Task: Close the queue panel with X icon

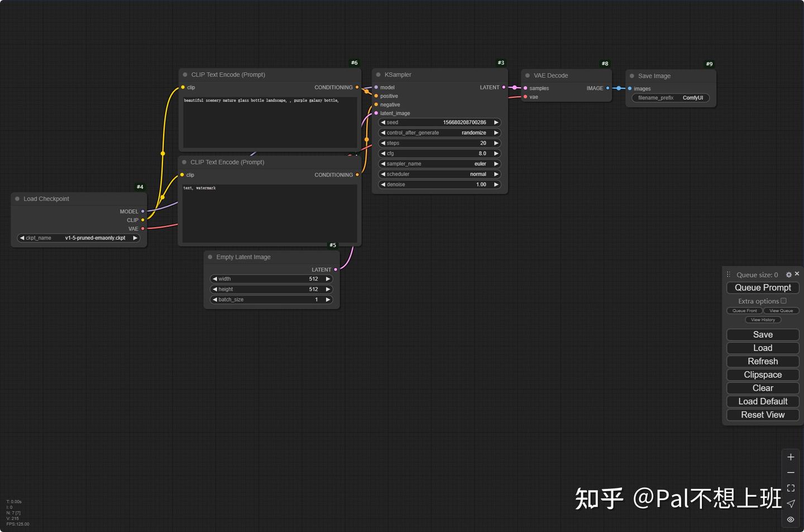Action: 797,274
